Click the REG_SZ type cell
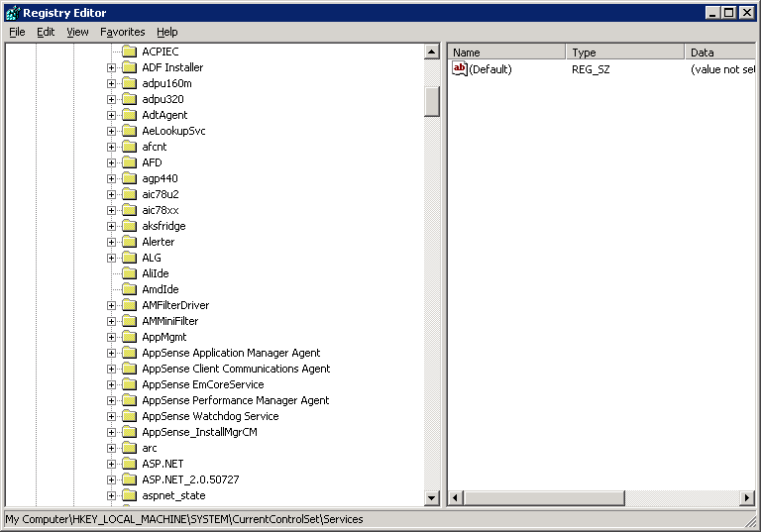This screenshot has width=761, height=532. [591, 69]
